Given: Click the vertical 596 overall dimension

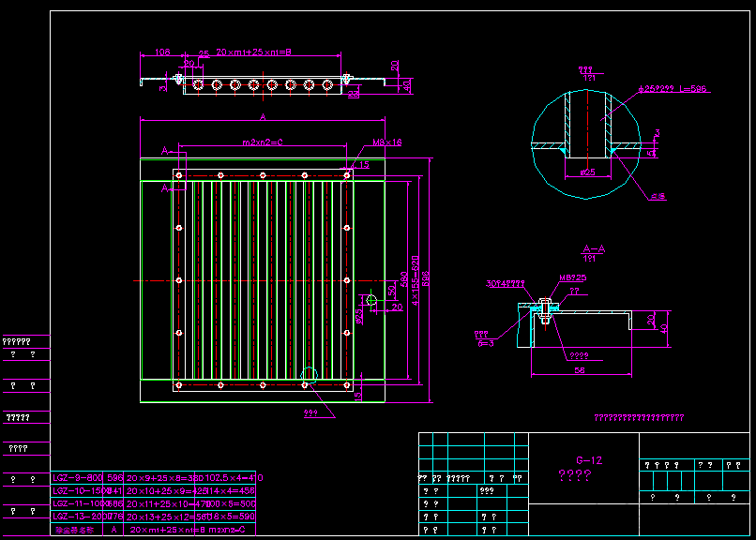Looking at the screenshot, I should [426, 279].
